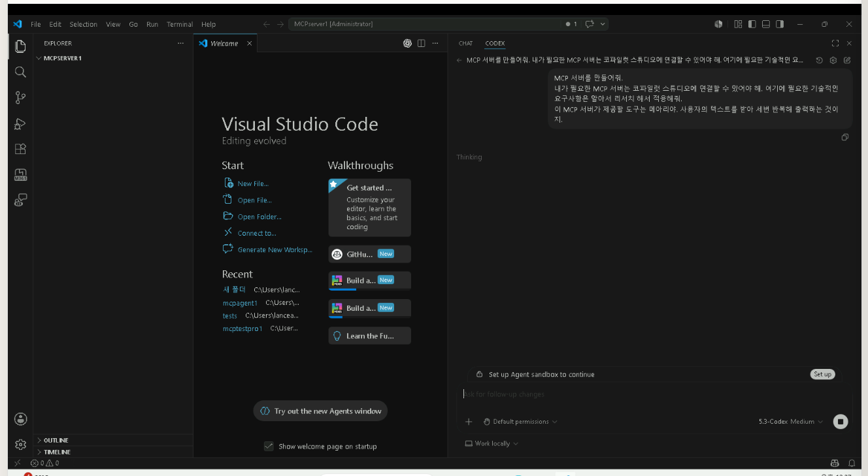The image size is (868, 476).
Task: Open the Run menu
Action: [152, 24]
